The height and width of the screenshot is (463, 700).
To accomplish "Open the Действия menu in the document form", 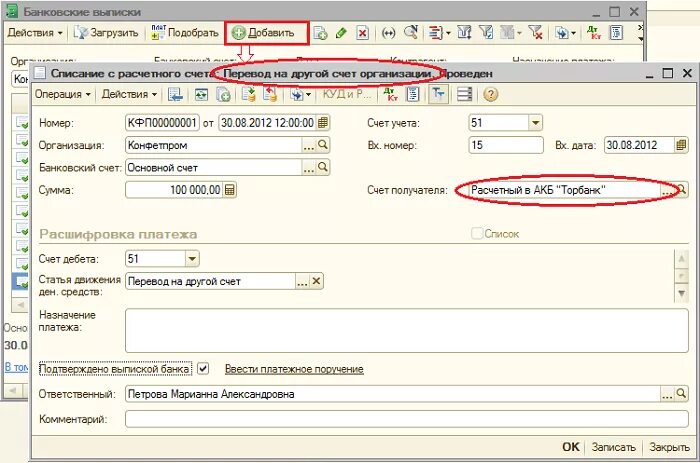I will tap(129, 94).
